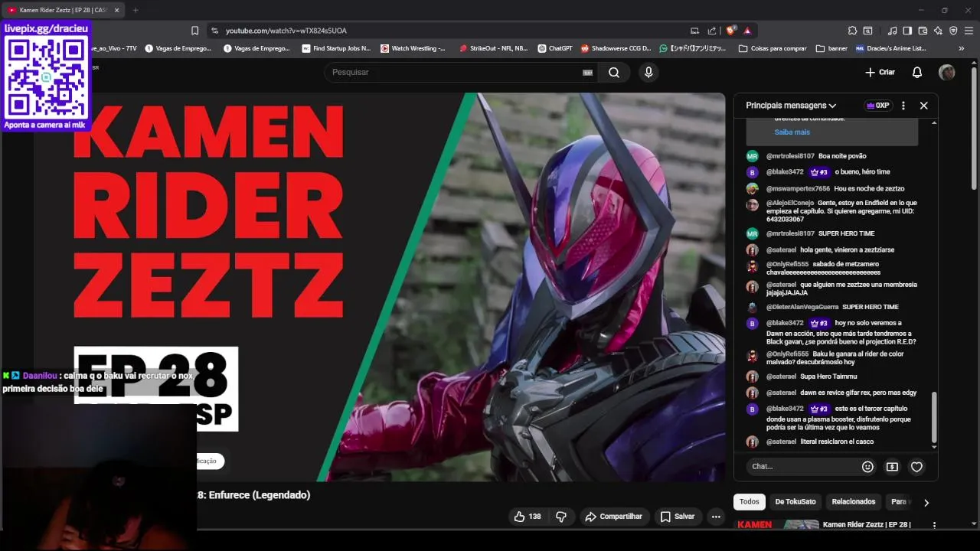980x551 pixels.
Task: Select the Relacionados filter chip
Action: point(854,502)
